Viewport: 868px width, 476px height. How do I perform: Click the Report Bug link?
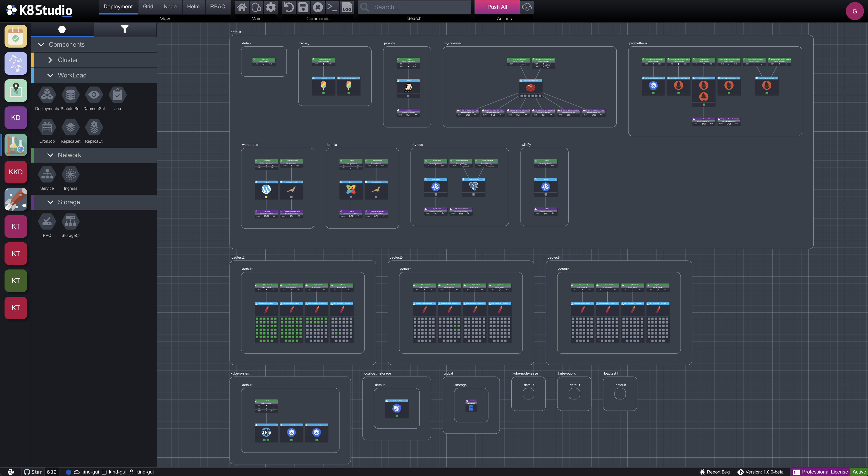pyautogui.click(x=715, y=471)
